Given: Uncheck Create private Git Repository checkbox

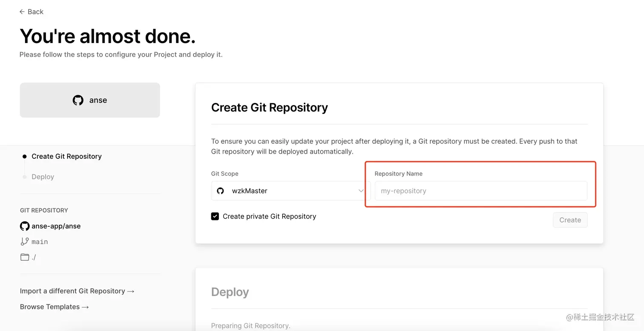Looking at the screenshot, I should point(215,217).
